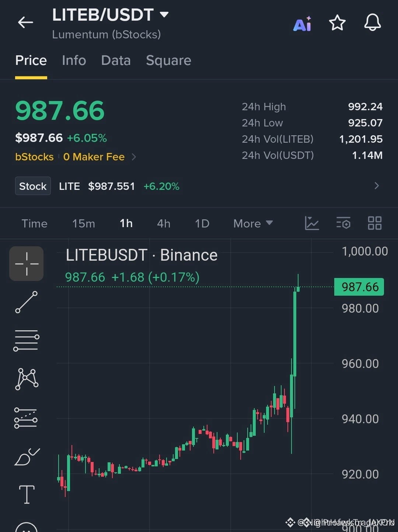
Task: Switch to the Info tab
Action: [x=74, y=60]
